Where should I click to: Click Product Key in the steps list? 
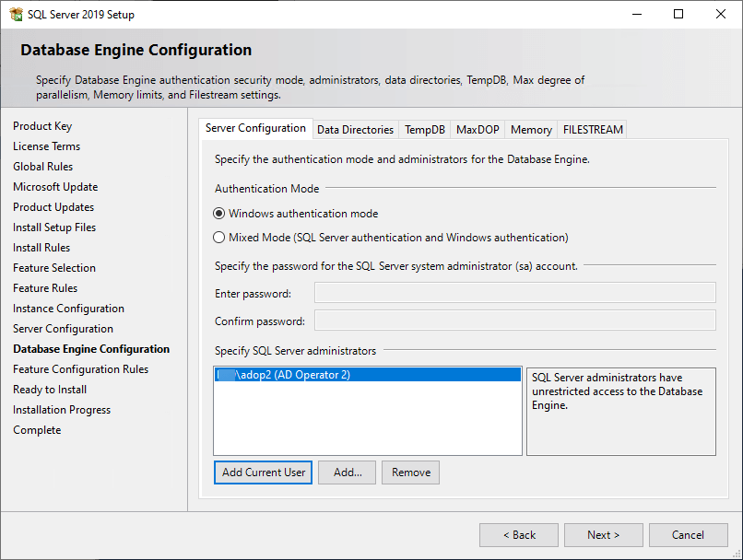click(42, 126)
